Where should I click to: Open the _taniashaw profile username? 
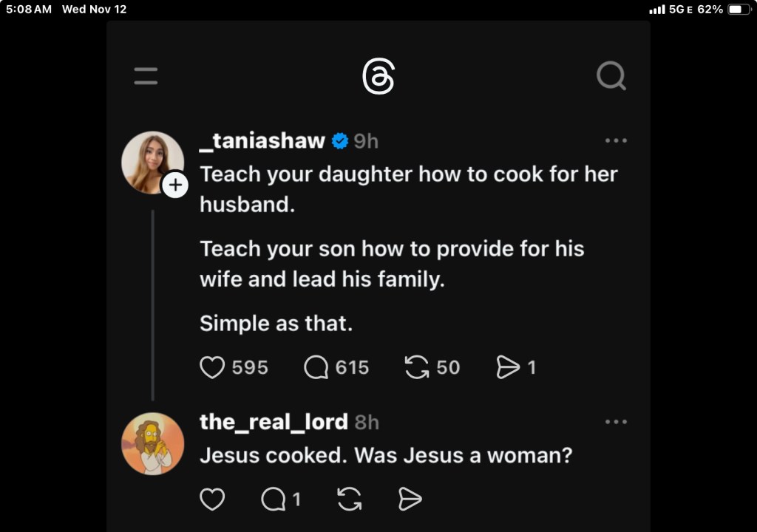click(262, 140)
